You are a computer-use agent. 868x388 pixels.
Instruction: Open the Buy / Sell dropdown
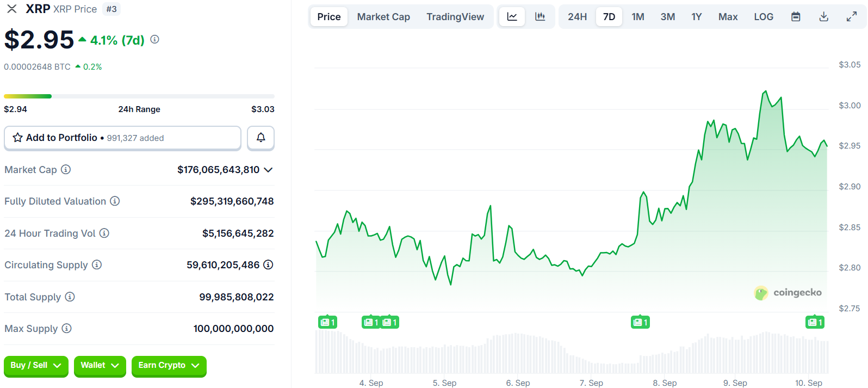pyautogui.click(x=36, y=366)
